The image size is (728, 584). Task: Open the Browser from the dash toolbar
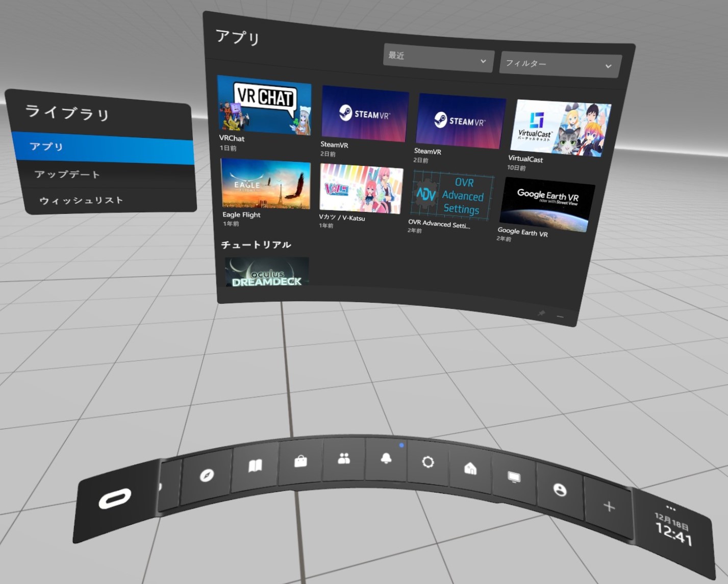[x=207, y=474]
